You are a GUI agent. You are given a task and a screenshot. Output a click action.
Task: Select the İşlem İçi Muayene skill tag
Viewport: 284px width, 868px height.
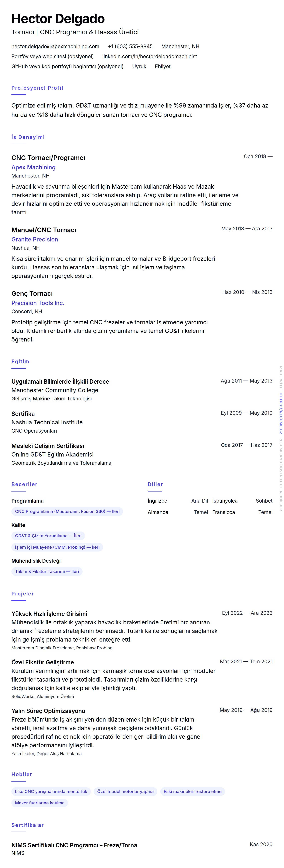[57, 547]
